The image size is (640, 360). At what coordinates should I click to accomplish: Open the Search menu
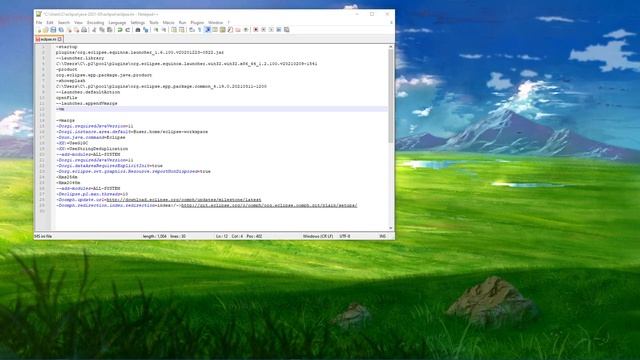(x=64, y=22)
